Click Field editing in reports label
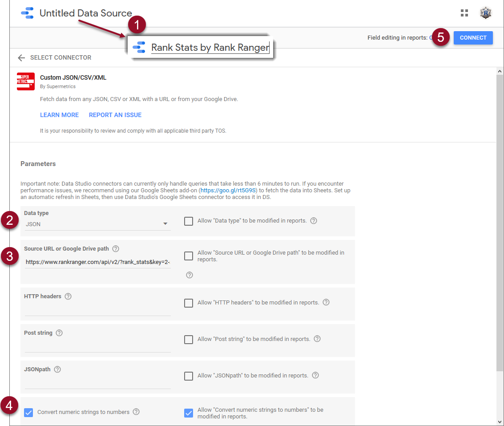The image size is (504, 426). [x=397, y=38]
